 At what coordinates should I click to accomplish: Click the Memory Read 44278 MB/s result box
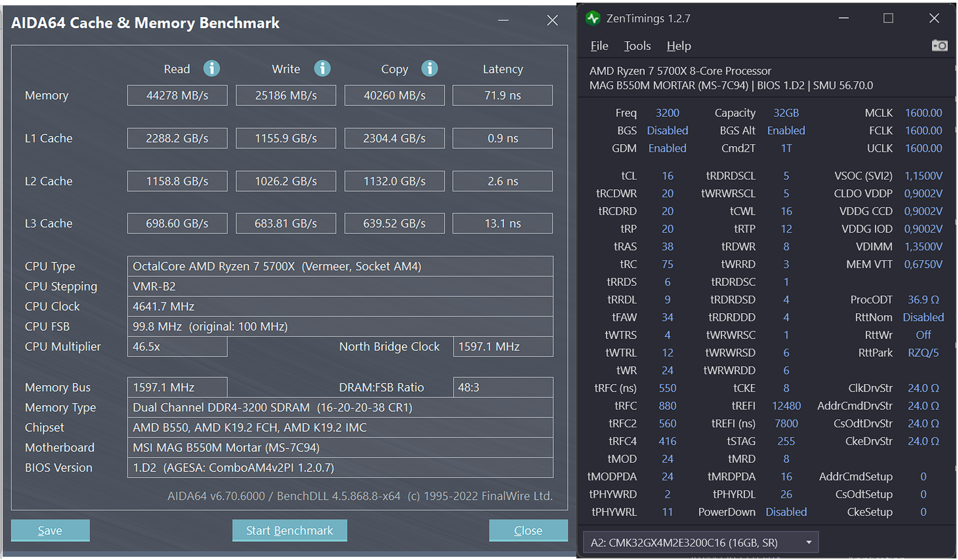(x=177, y=95)
